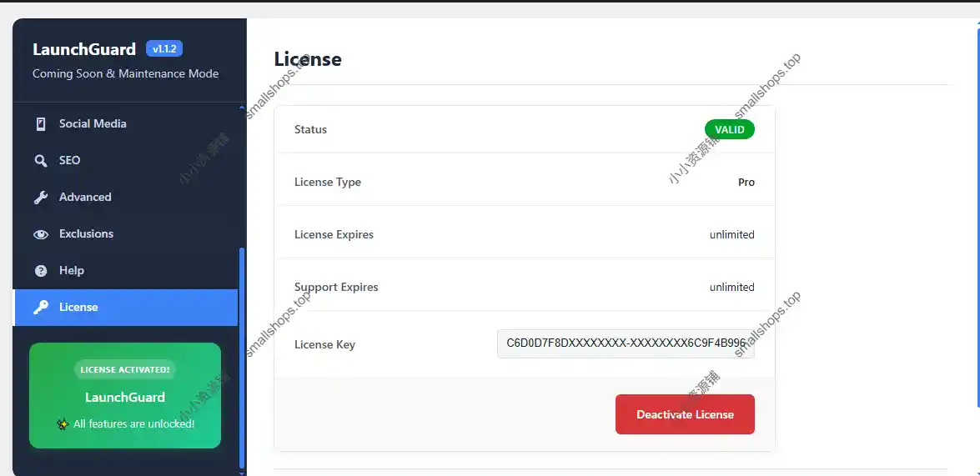Click the sidebar scrollbar thumb
Viewport: 980px width, 476px height.
tap(242, 356)
